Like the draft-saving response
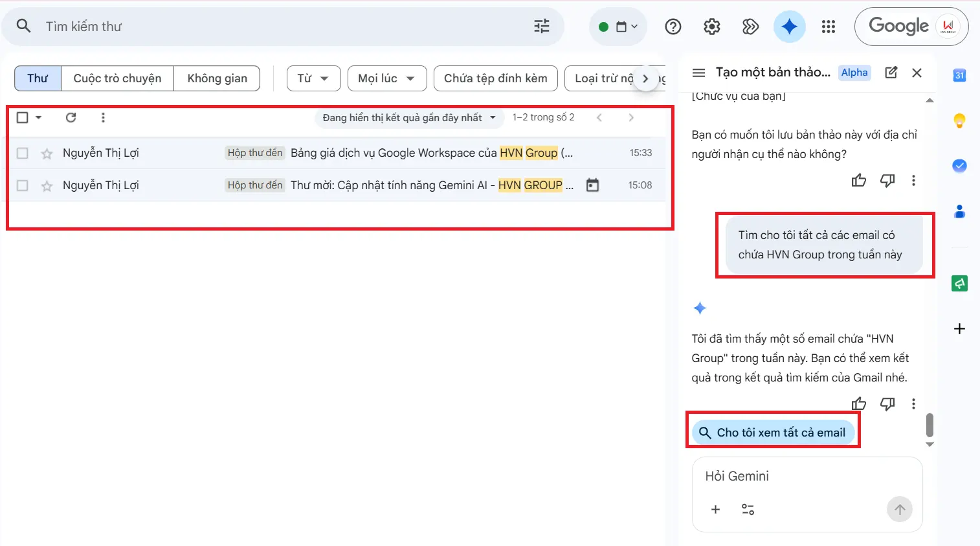The image size is (980, 546). (x=859, y=180)
